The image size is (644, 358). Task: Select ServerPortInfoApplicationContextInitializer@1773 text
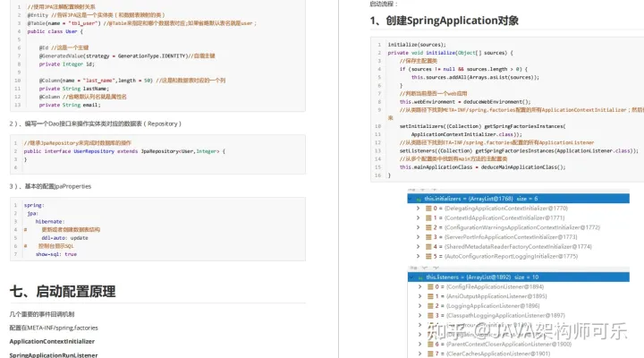[x=511, y=237]
